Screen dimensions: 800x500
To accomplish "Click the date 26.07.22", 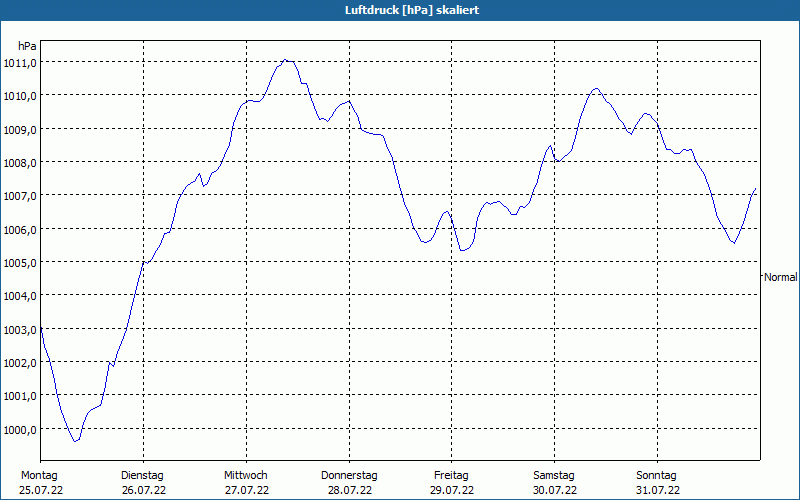I will (144, 490).
